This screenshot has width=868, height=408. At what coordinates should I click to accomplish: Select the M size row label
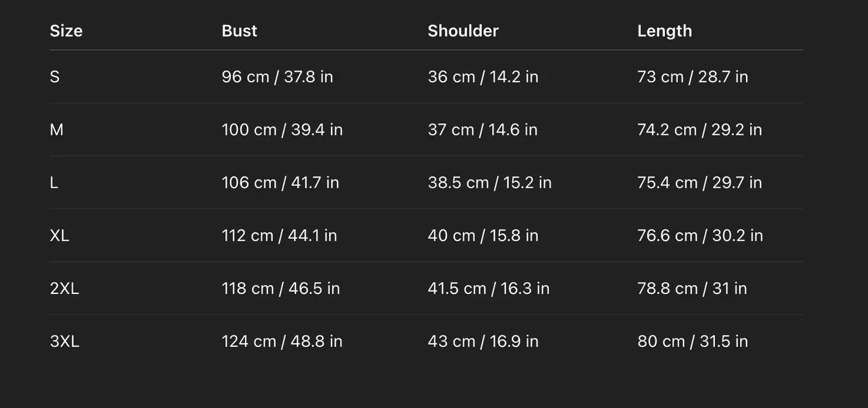pos(56,130)
